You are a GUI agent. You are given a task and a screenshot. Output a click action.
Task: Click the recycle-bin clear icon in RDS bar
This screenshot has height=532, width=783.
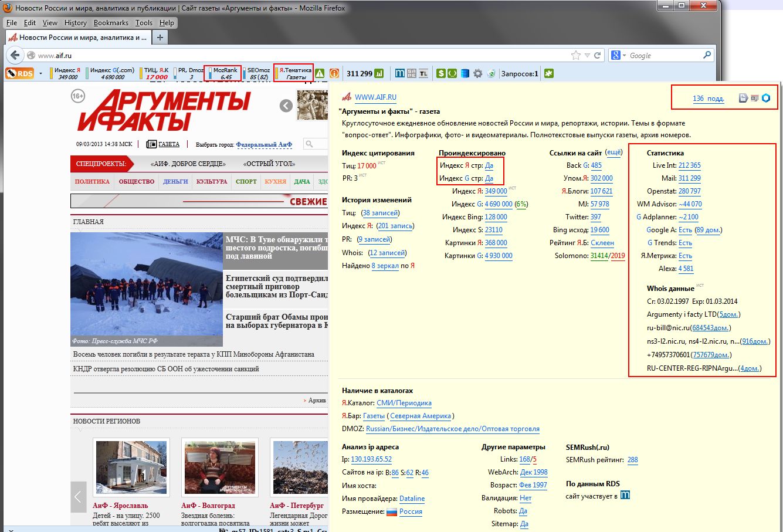coord(491,73)
